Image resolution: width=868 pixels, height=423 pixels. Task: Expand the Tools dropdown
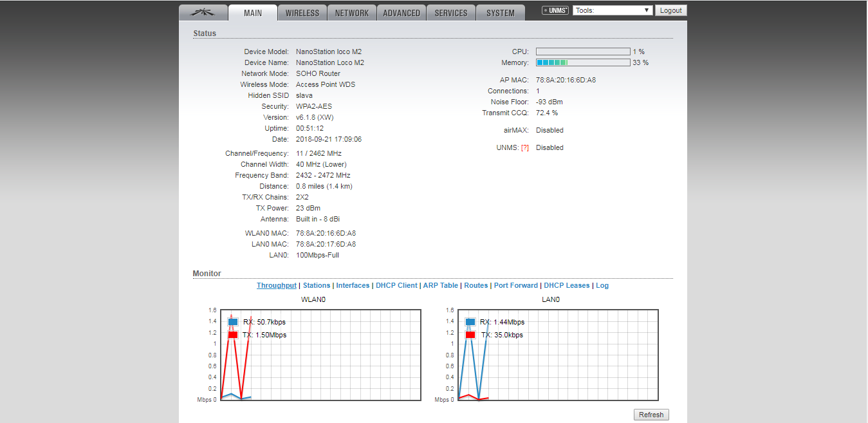pyautogui.click(x=613, y=10)
